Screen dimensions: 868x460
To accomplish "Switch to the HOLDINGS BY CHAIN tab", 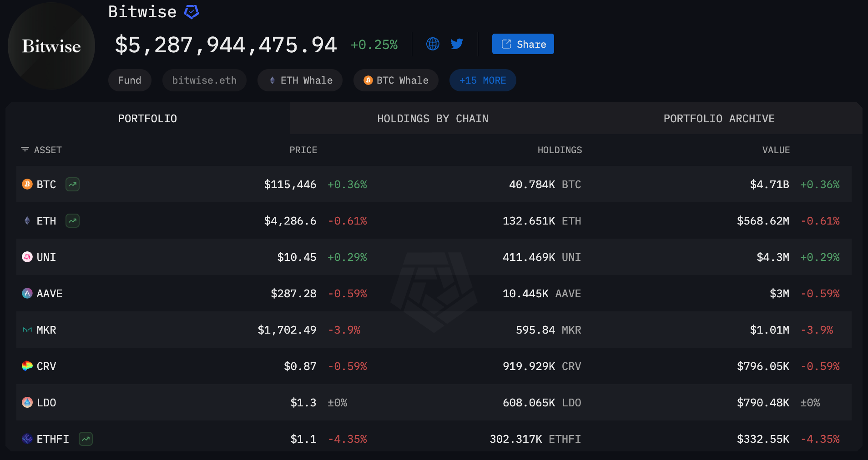I will pos(433,119).
